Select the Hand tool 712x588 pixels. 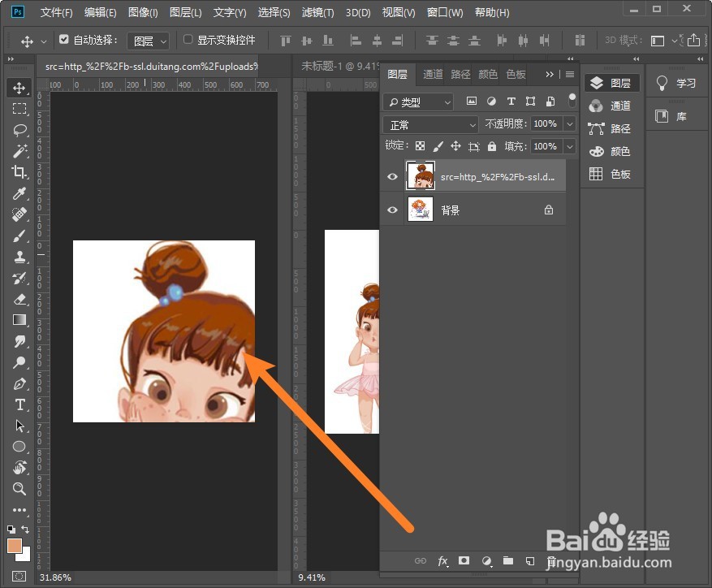(19, 468)
